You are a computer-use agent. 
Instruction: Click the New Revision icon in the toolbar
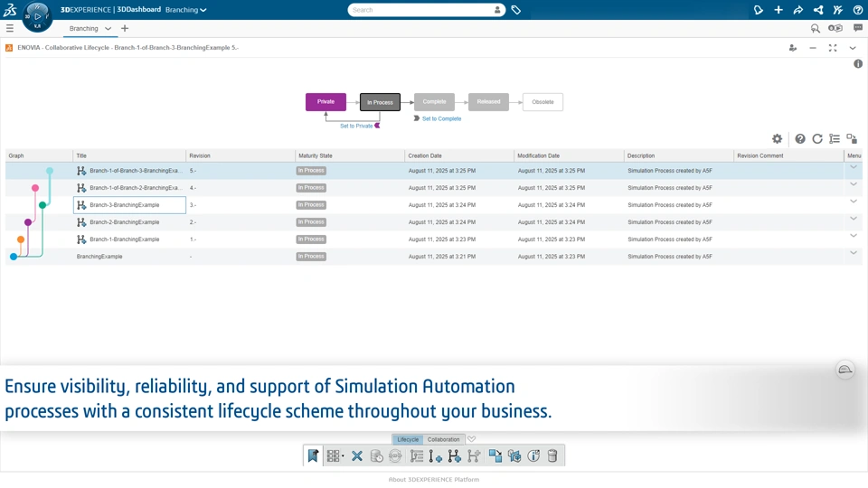pos(436,455)
